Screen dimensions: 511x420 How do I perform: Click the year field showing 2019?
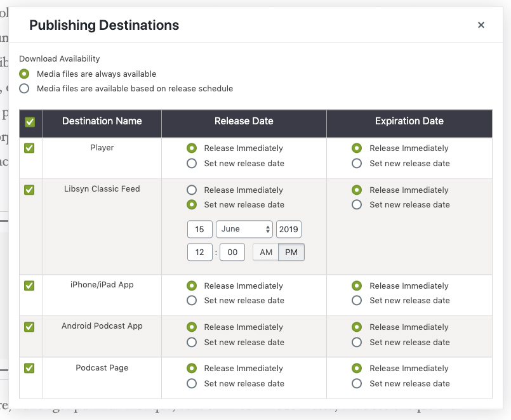[x=289, y=230]
